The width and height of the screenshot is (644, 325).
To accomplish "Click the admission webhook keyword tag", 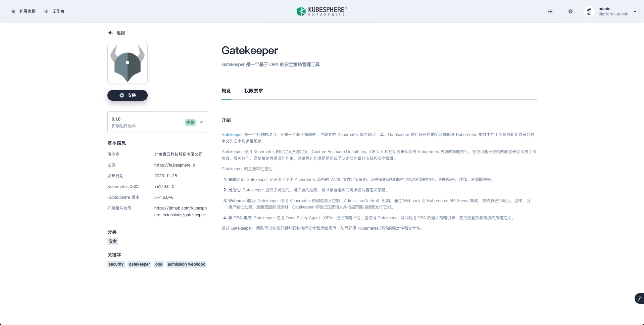I will click(x=186, y=264).
